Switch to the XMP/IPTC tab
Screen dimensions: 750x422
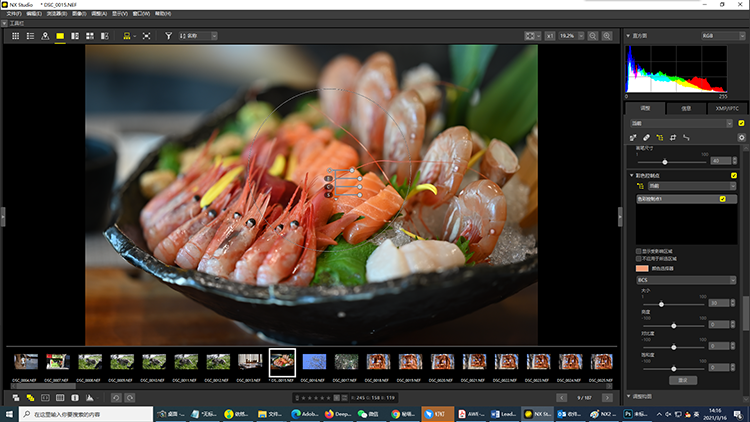(727, 108)
